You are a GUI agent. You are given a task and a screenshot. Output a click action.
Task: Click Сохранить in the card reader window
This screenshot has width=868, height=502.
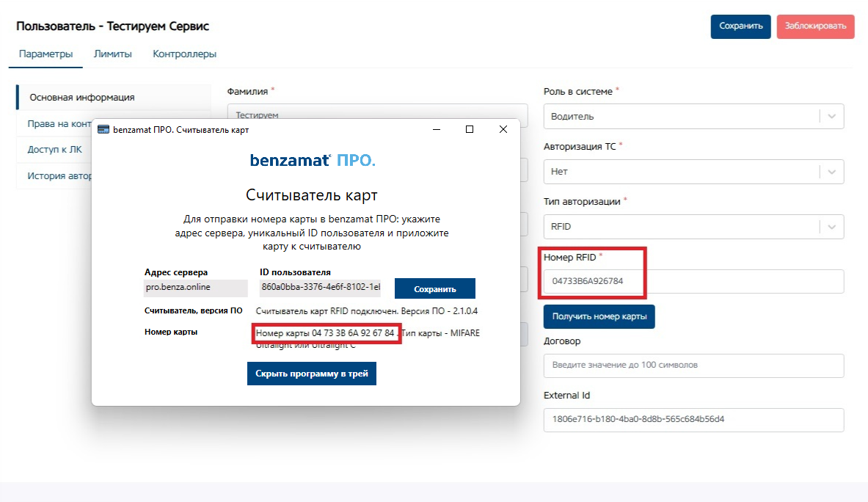click(434, 289)
